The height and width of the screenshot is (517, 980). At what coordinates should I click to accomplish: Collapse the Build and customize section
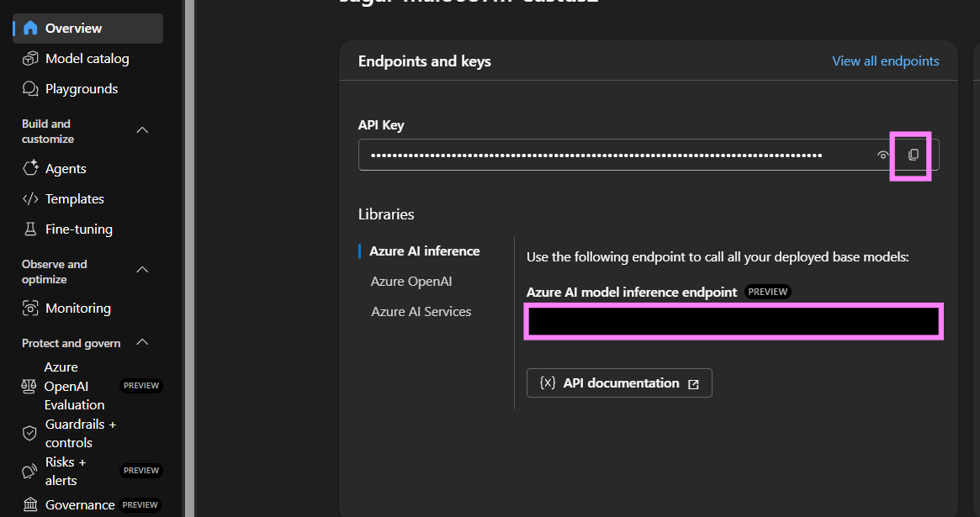point(142,130)
